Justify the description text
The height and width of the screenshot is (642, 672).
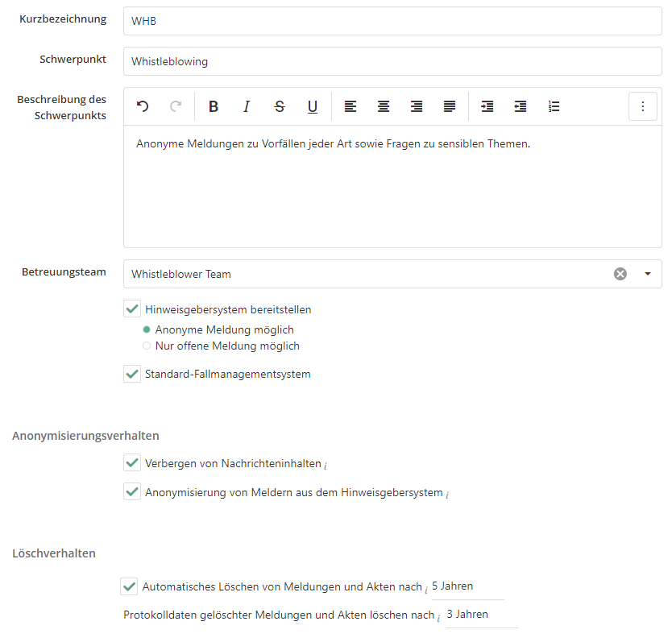tap(450, 106)
